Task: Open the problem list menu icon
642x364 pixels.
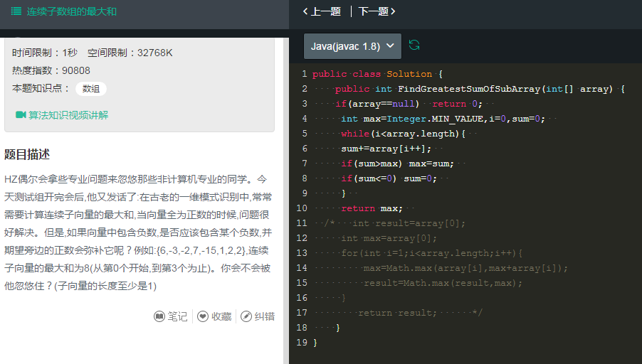Action: click(16, 11)
